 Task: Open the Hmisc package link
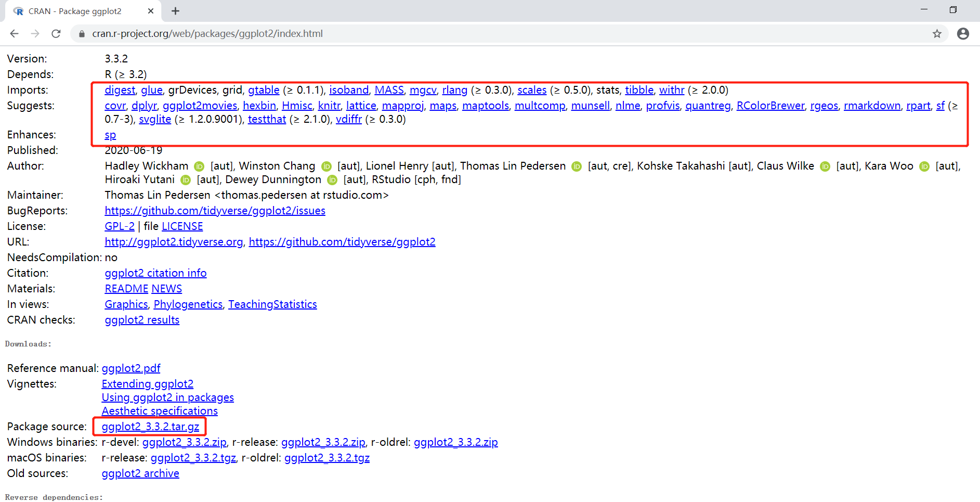coord(297,106)
